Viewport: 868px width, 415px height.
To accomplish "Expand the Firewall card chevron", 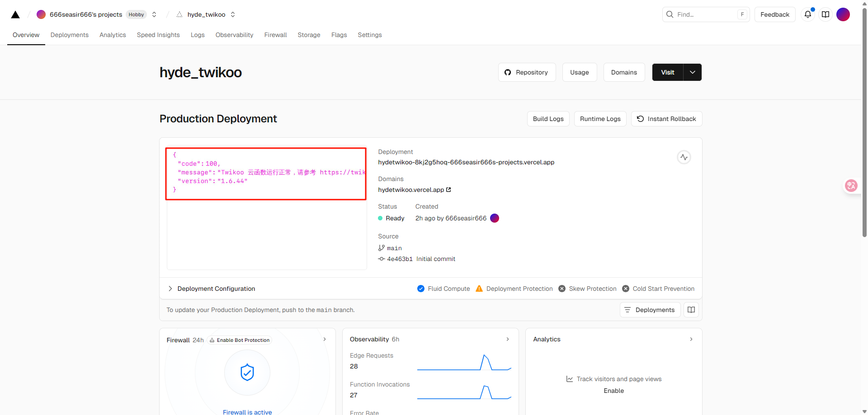I will [325, 339].
